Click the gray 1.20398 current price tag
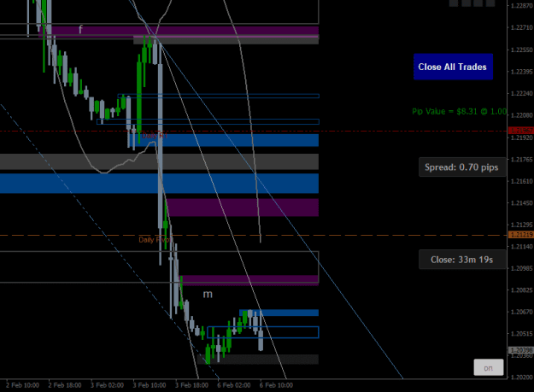534x392 pixels. click(520, 350)
